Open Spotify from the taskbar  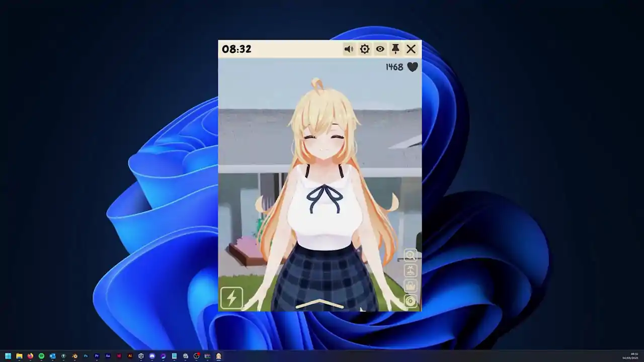[x=41, y=356]
